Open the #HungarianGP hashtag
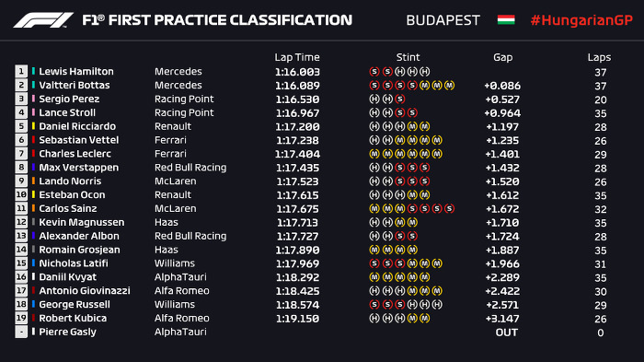 click(581, 20)
